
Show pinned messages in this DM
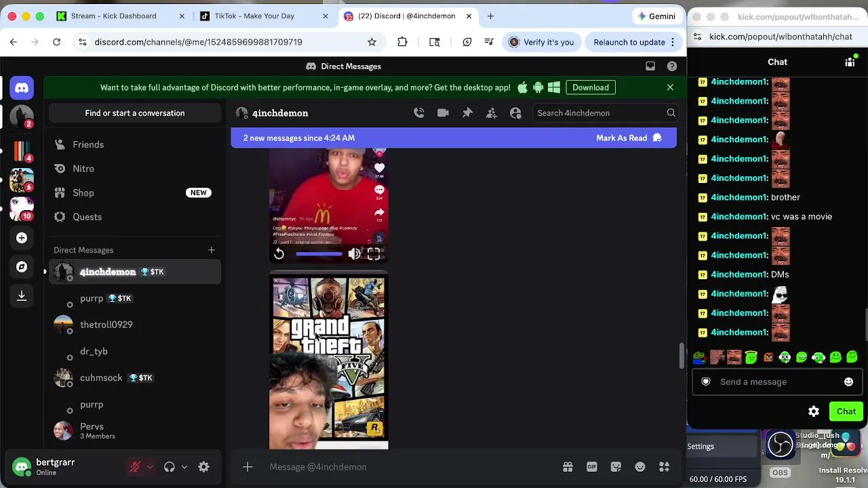(x=467, y=113)
